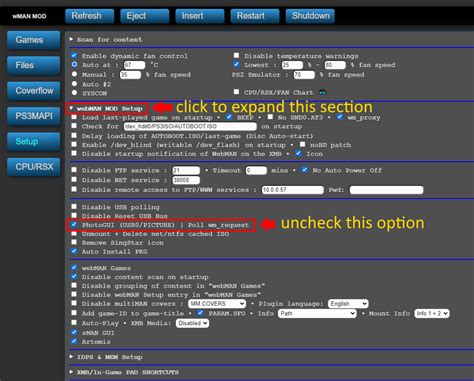Toggle the BEEP checkbox
The width and height of the screenshot is (474, 381).
click(x=229, y=117)
